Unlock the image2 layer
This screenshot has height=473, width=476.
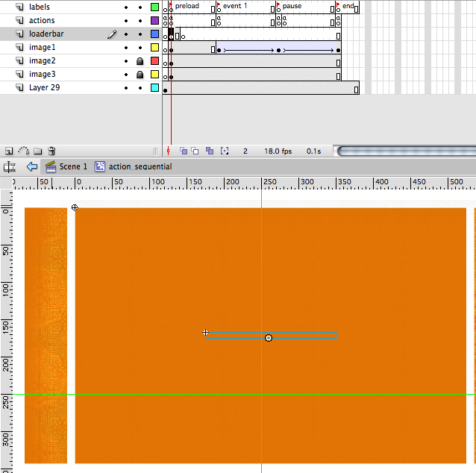140,61
